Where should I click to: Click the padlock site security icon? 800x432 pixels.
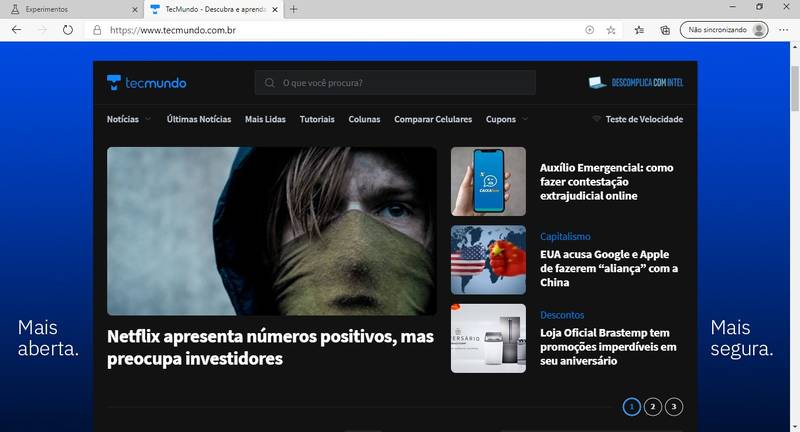tap(97, 30)
